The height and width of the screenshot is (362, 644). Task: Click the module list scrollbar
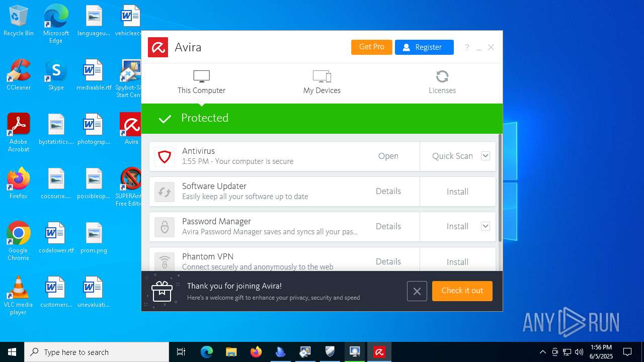(x=500, y=188)
